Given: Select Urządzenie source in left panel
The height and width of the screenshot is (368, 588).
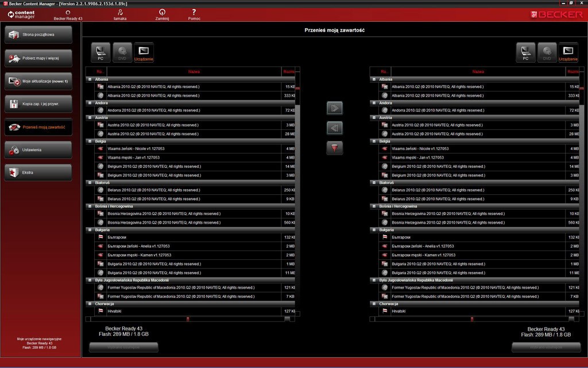Looking at the screenshot, I should (x=144, y=52).
